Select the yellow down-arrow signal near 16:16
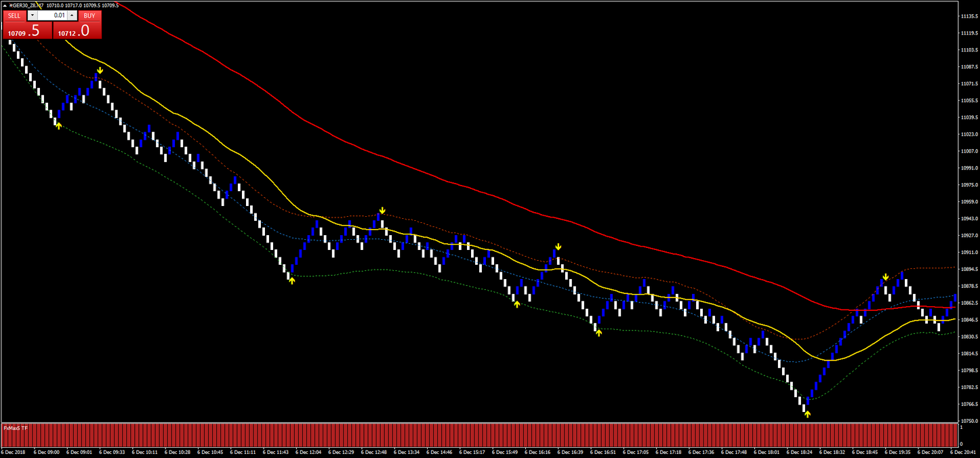The width and height of the screenshot is (980, 458). point(558,247)
